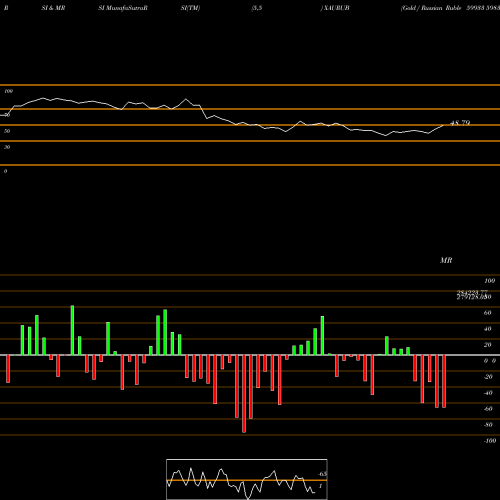Click the "40" axis label of MR chart
This screenshot has height=500, width=500.
click(487, 329)
